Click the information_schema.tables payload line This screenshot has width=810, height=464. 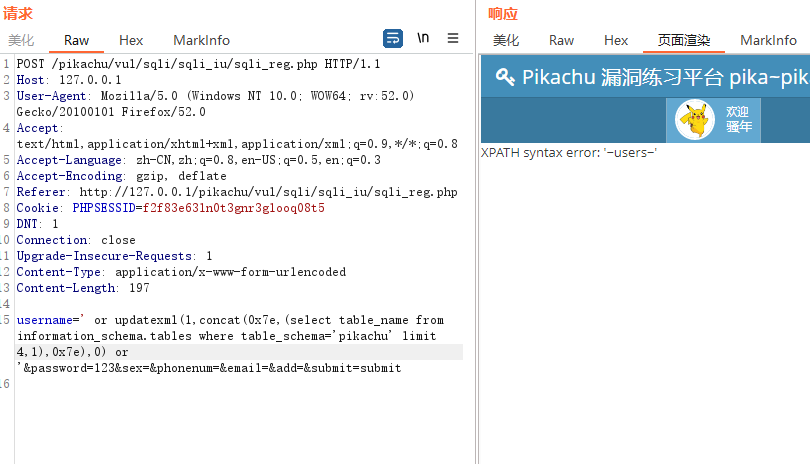(x=226, y=336)
